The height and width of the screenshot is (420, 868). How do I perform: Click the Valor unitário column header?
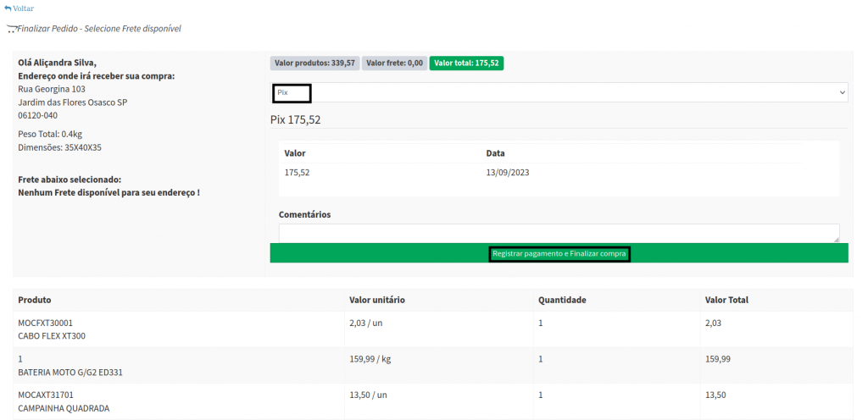376,300
